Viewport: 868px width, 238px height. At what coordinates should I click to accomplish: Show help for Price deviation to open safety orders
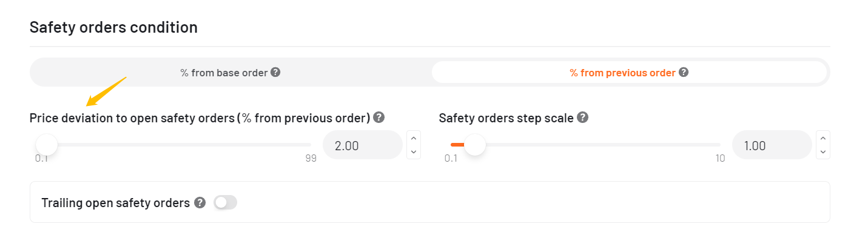[379, 117]
